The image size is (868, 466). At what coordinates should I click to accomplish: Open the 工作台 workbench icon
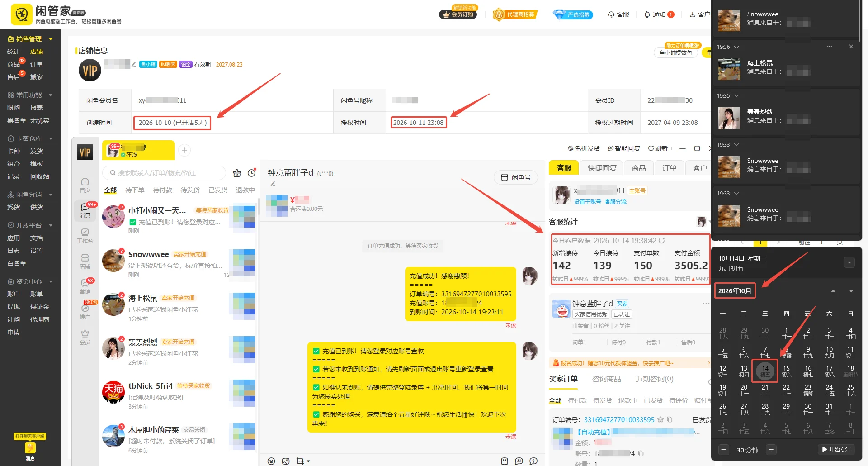[x=85, y=236]
